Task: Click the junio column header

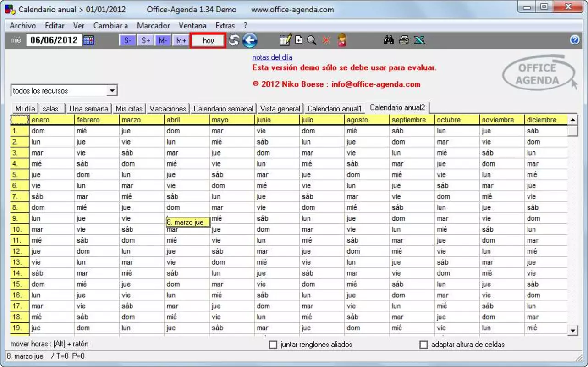Action: coord(277,120)
